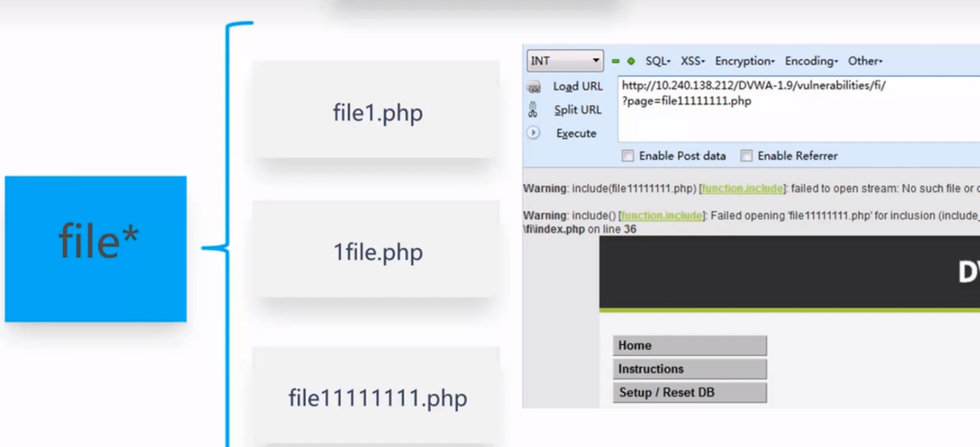Viewport: 980px width, 447px height.
Task: Enable Post data checkbox
Action: tap(628, 156)
